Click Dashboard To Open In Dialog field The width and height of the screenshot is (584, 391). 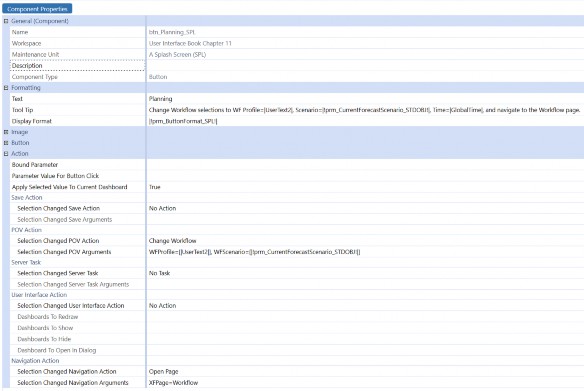click(x=365, y=350)
